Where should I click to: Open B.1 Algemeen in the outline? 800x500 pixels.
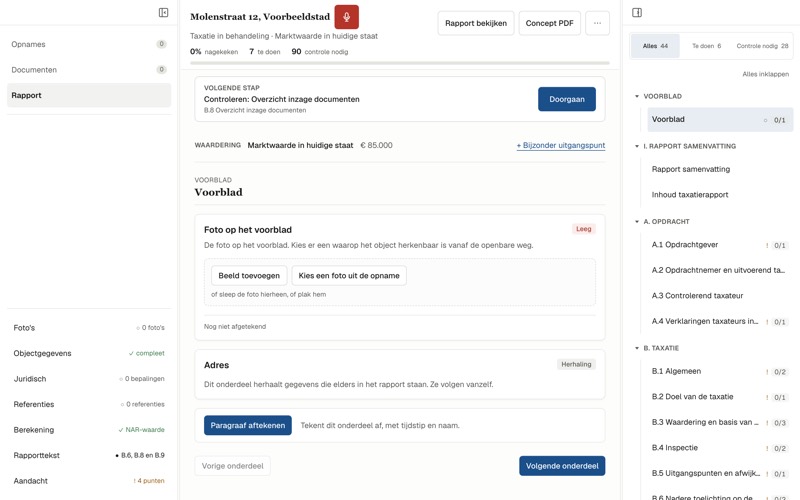point(720,371)
